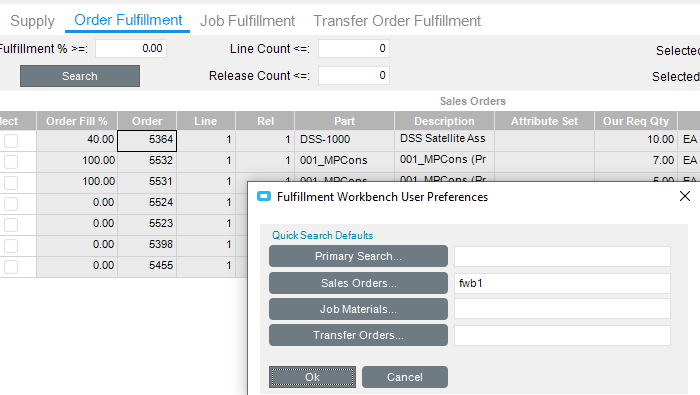Screen dimensions: 700x395
Task: Select order cell 5532
Action: (147, 162)
